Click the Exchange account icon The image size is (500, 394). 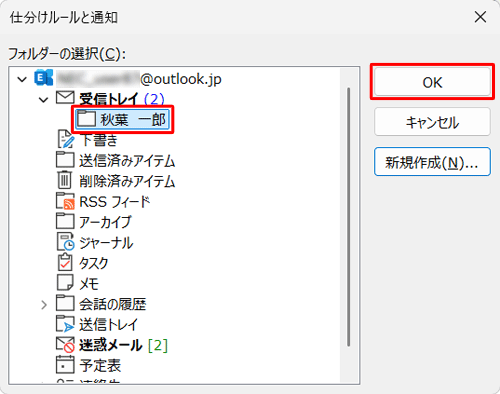click(44, 78)
